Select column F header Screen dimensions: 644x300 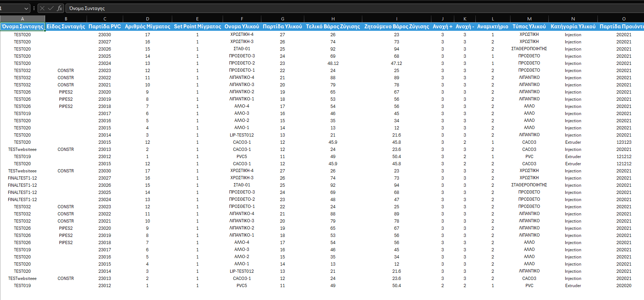pyautogui.click(x=242, y=19)
